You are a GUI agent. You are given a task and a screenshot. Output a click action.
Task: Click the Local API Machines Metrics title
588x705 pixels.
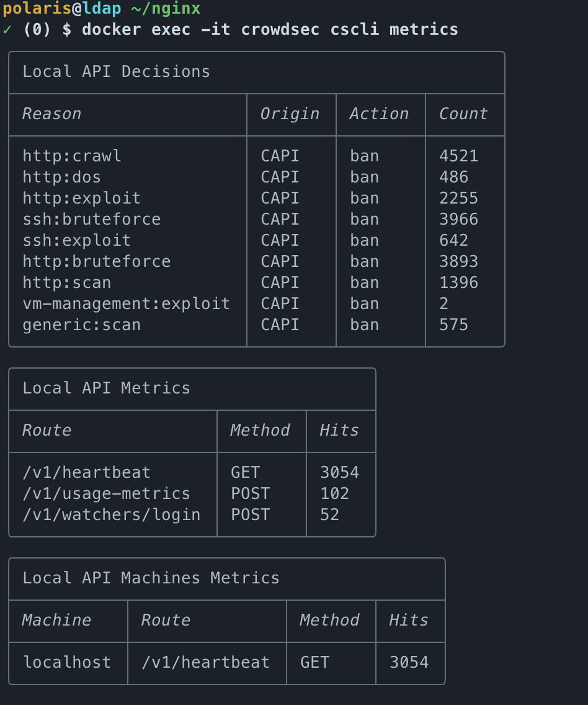coord(151,578)
